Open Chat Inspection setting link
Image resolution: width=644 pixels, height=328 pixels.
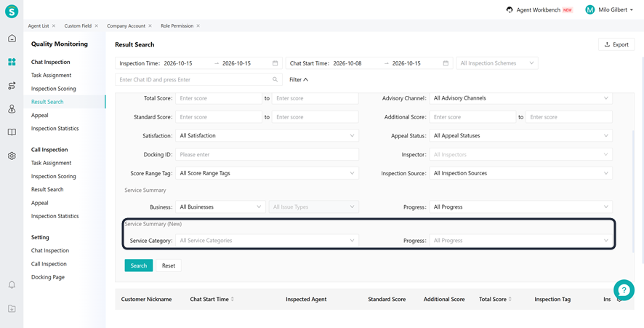(50, 251)
